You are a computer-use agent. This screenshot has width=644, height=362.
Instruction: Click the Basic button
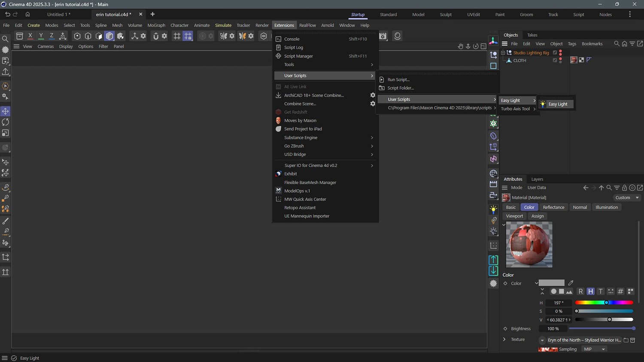pyautogui.click(x=511, y=208)
